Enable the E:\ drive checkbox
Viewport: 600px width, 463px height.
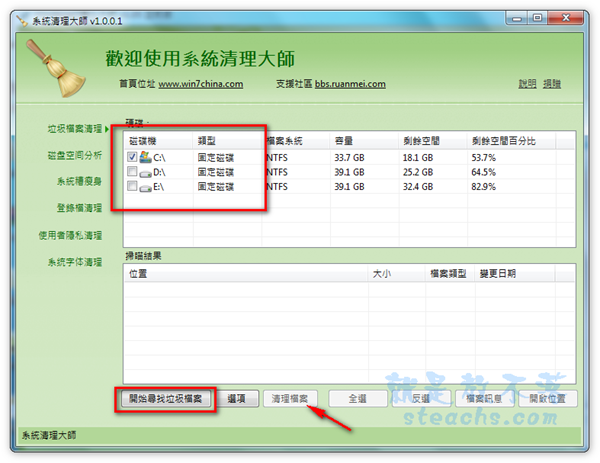tap(133, 187)
